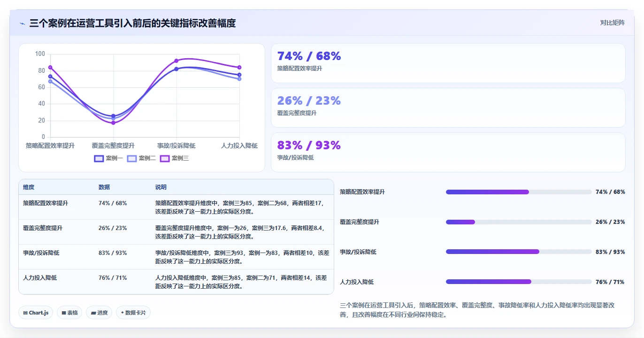The height and width of the screenshot is (338, 644).
Task: Click the 覆盖完整度提升 progress bar
Action: (x=519, y=222)
